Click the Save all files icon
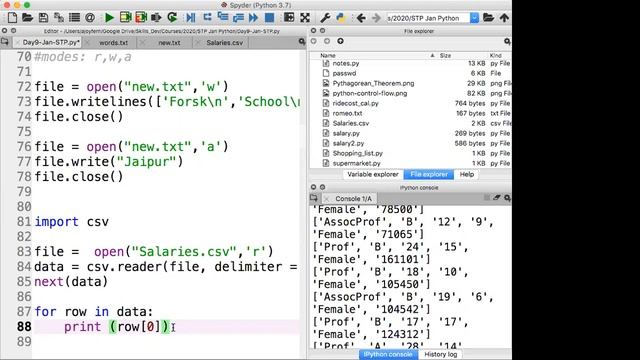This screenshot has height=360, width=640. (59, 18)
